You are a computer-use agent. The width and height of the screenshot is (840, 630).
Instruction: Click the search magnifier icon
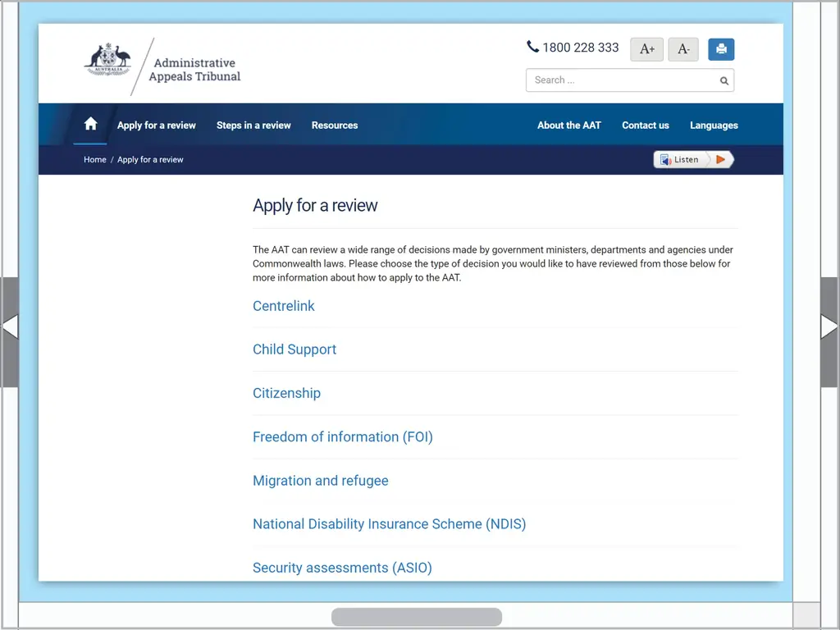pos(724,80)
